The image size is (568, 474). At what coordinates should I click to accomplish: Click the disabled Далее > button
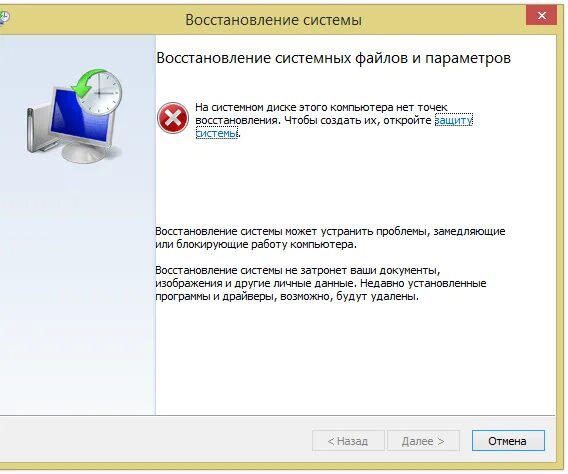(423, 441)
